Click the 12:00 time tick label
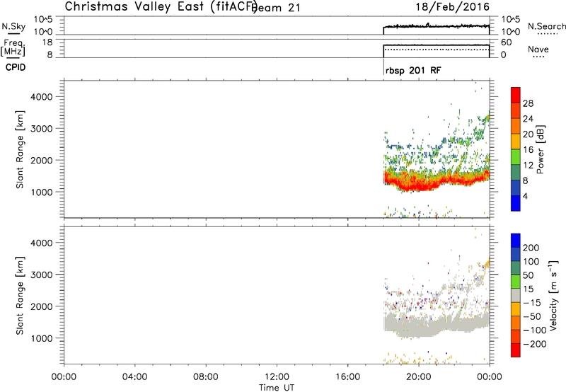 point(277,377)
